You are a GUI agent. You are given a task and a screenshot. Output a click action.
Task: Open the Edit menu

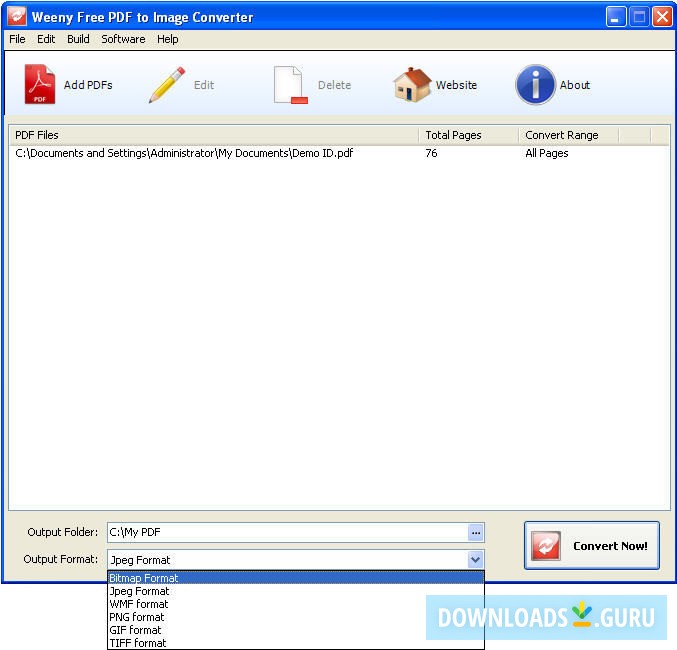tap(46, 39)
